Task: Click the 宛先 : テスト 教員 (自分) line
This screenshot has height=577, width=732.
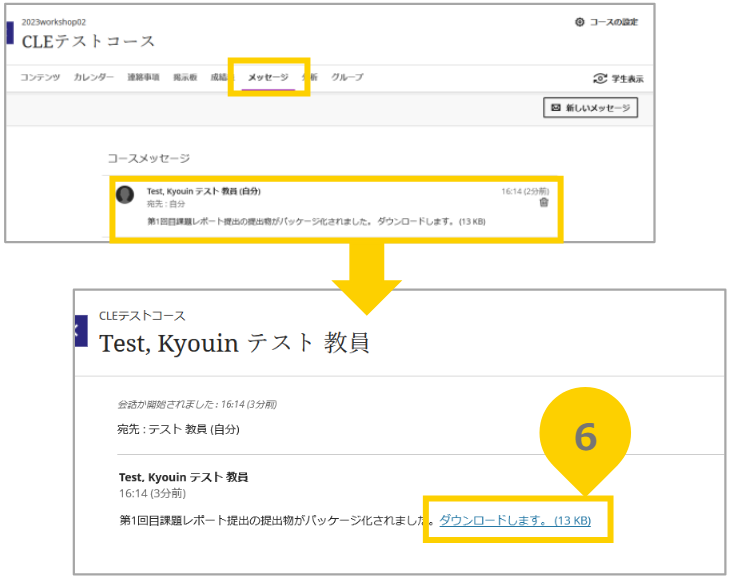Action: pos(178,429)
